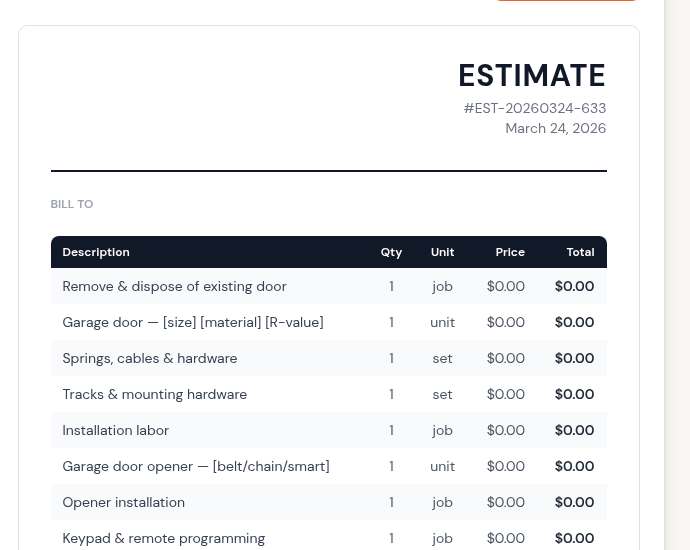Click the Price column header
The height and width of the screenshot is (550, 690).
510,252
